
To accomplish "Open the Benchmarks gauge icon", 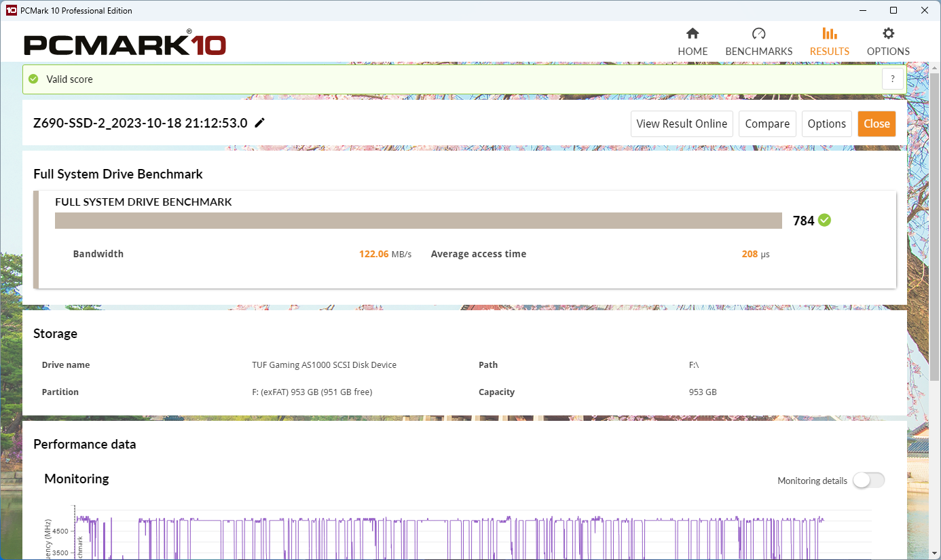I will click(758, 33).
